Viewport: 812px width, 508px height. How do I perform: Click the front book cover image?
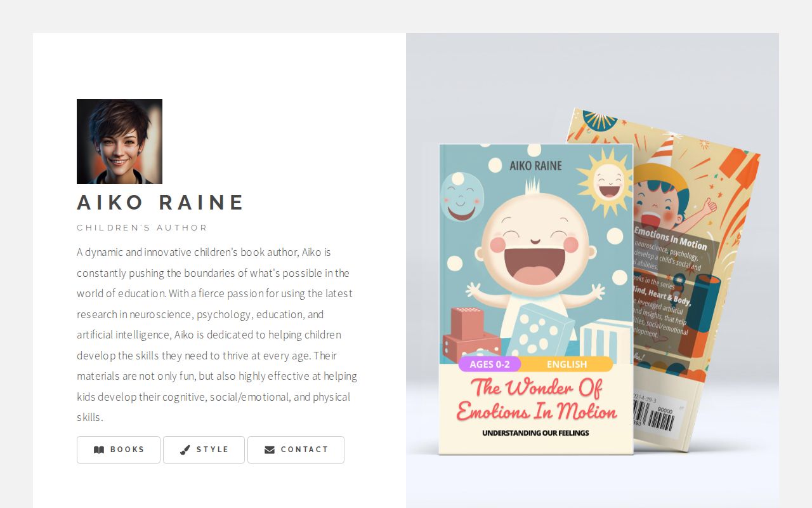pos(536,299)
